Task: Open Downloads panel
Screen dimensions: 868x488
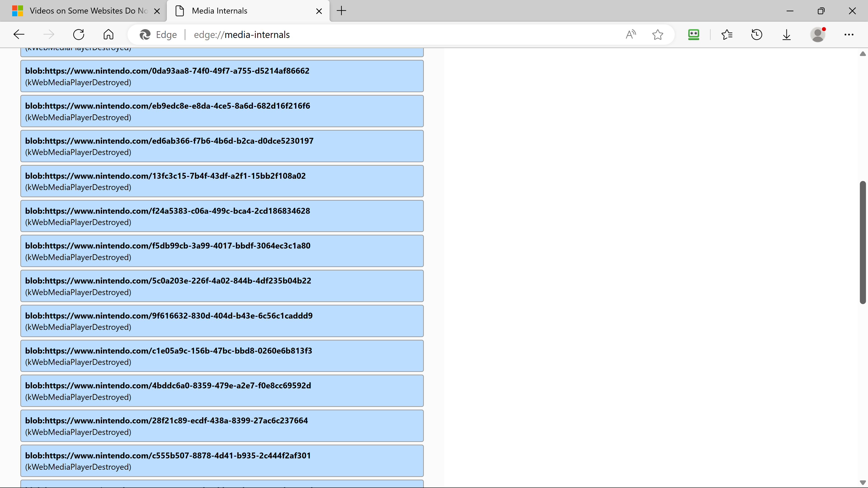Action: [x=786, y=34]
